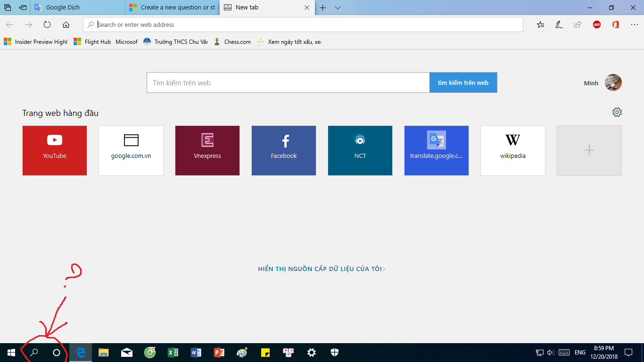644x362 pixels.
Task: Click the address bar search field
Action: (303, 25)
